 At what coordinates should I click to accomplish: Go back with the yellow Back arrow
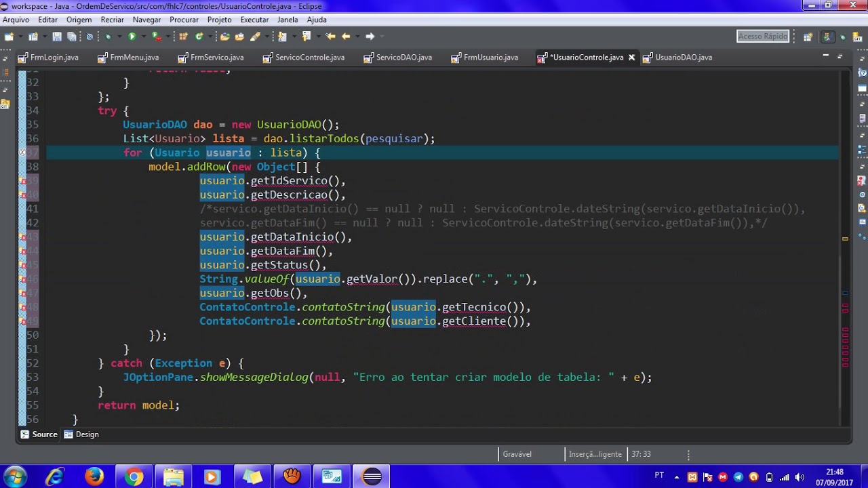(x=346, y=37)
